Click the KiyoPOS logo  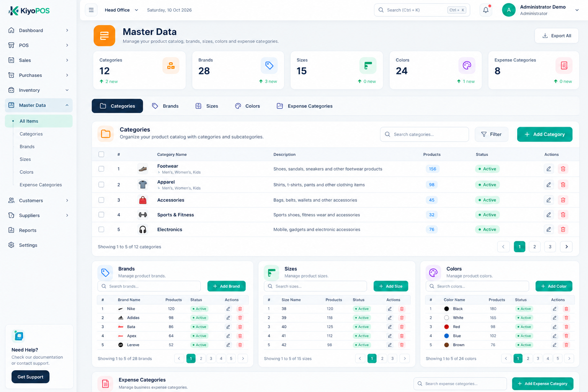tap(29, 11)
